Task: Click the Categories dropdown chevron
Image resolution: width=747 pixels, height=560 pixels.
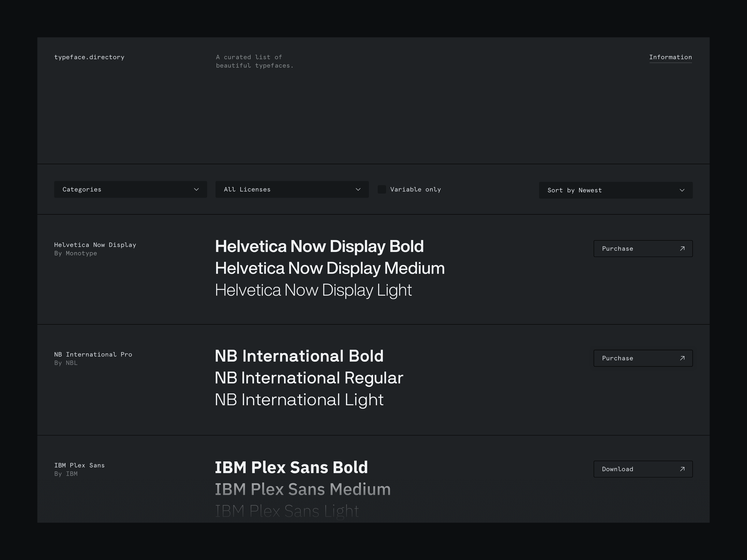Action: pos(196,189)
